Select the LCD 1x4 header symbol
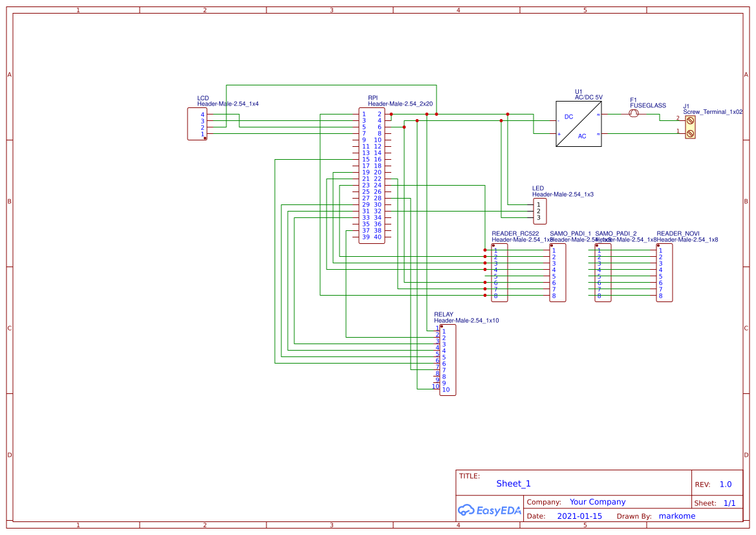Viewport: 756px width, 535px height. (197, 123)
